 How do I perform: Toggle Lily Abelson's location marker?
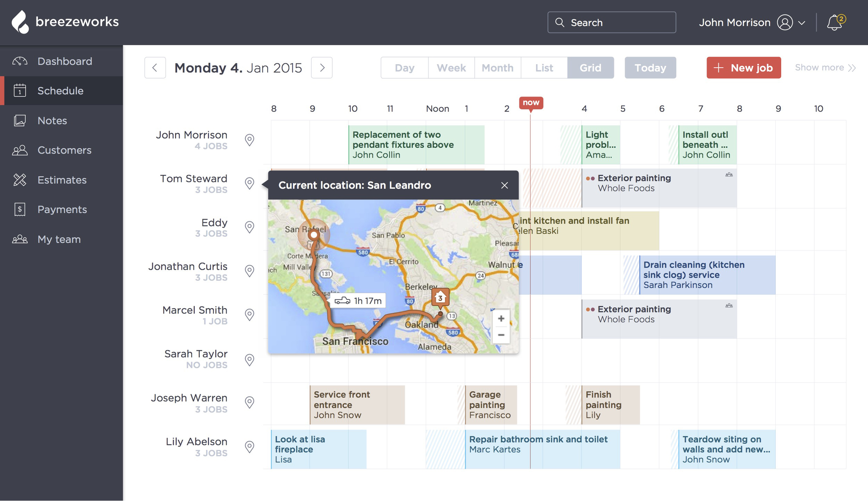[249, 447]
